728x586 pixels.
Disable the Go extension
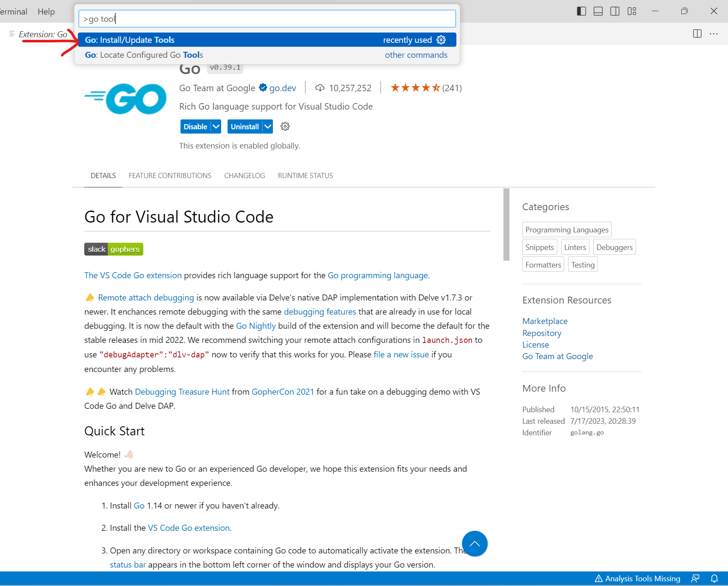point(195,127)
